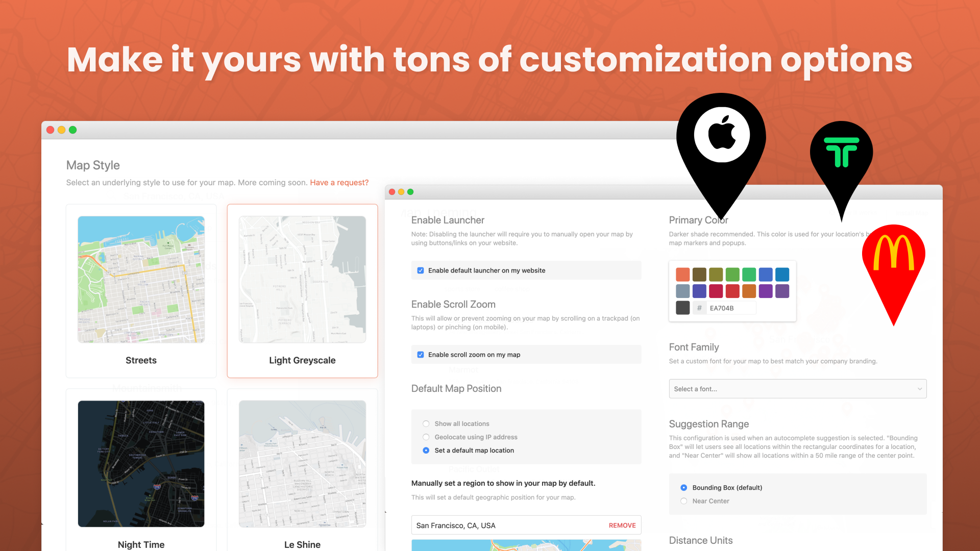Pick the charcoal dark grey color swatch

[x=682, y=308]
